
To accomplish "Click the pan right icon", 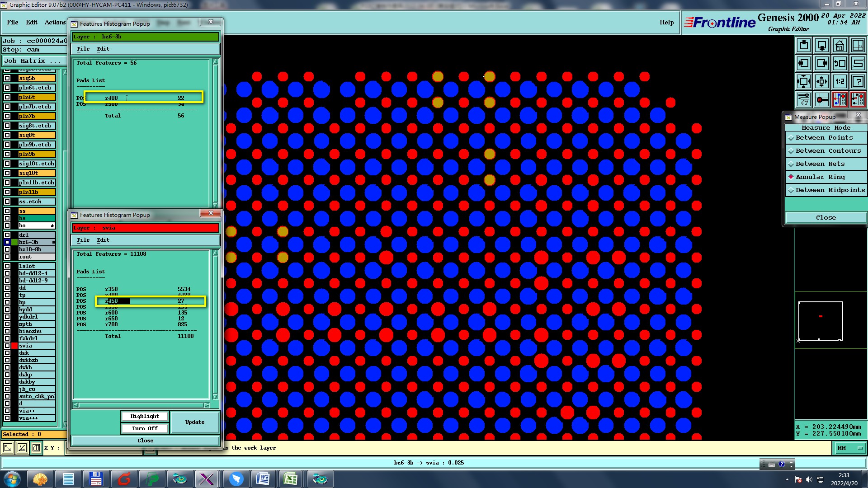I will [x=822, y=63].
